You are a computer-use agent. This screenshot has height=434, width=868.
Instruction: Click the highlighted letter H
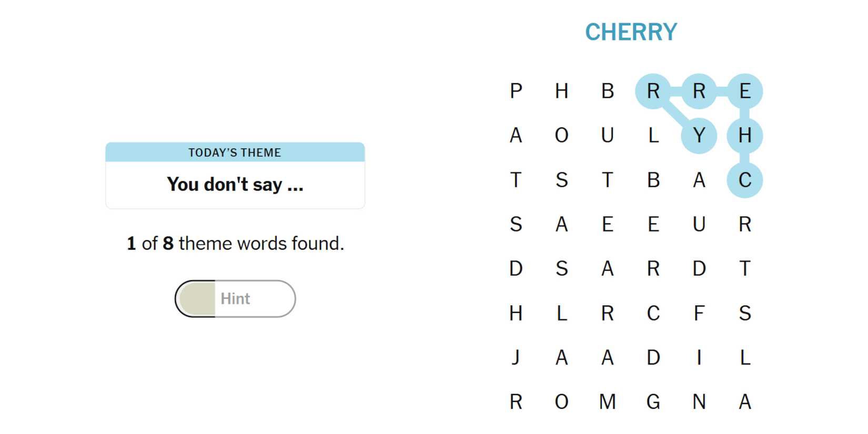tap(745, 136)
